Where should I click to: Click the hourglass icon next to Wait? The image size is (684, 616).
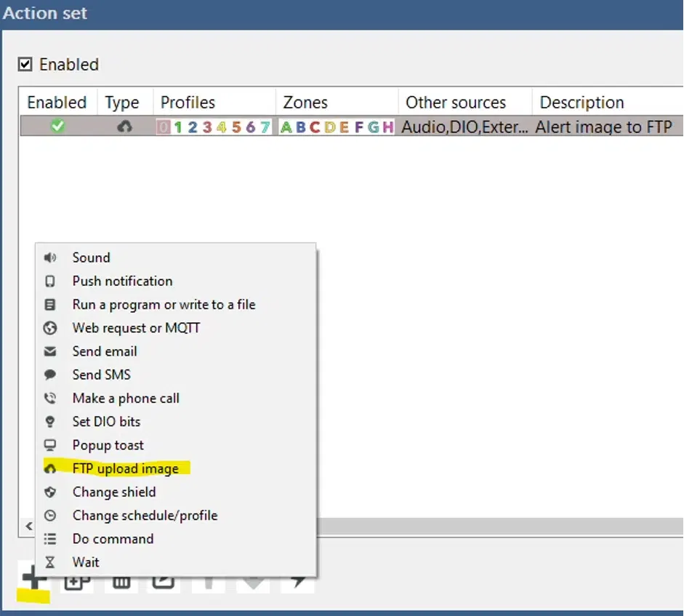(50, 562)
